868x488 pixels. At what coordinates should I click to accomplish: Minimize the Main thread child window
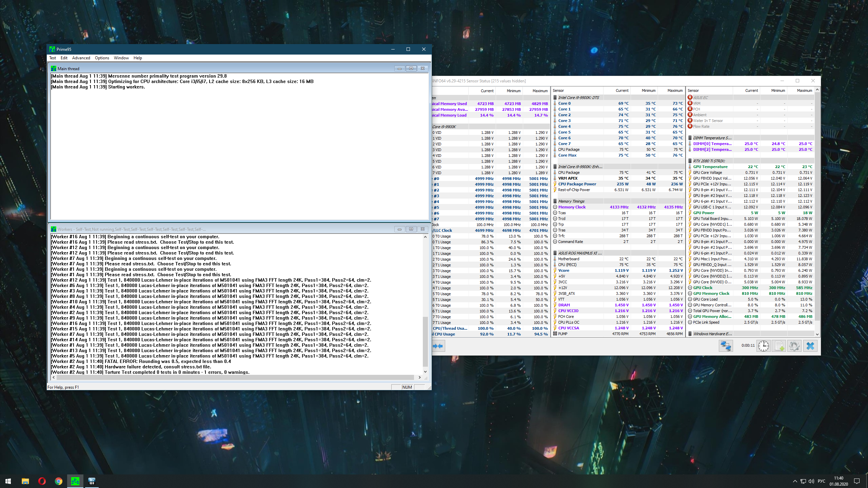coord(399,68)
